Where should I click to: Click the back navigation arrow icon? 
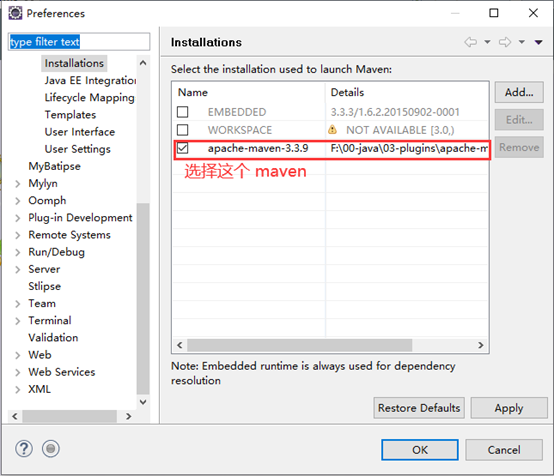(470, 42)
